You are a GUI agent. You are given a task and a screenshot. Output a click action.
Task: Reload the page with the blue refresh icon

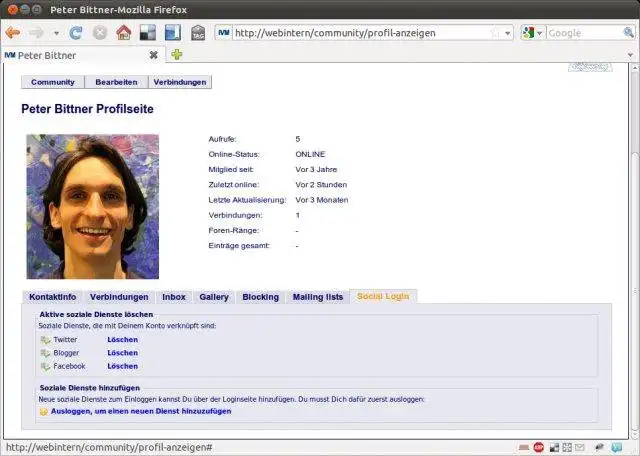coord(76,33)
